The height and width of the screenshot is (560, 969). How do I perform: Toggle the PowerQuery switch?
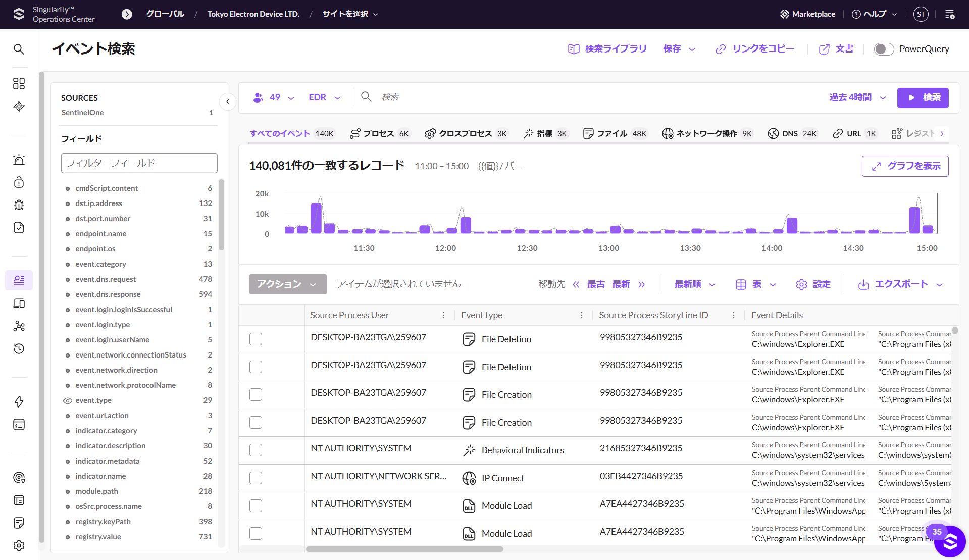tap(884, 49)
